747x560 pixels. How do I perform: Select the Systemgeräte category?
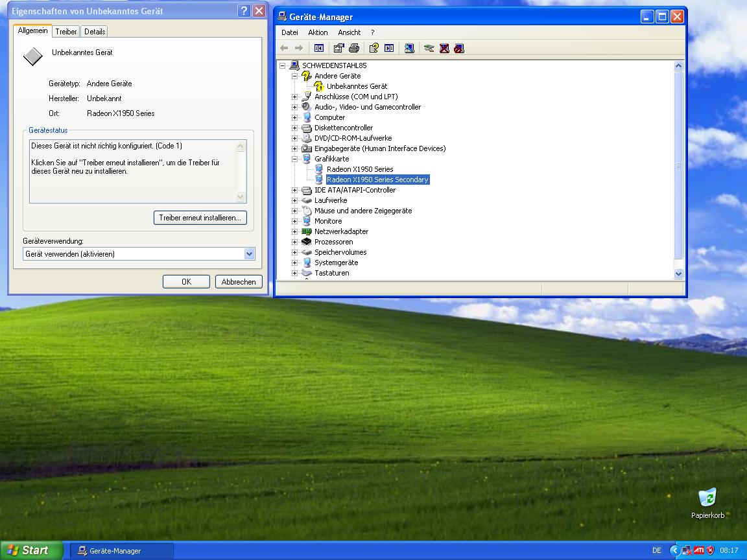tap(336, 262)
